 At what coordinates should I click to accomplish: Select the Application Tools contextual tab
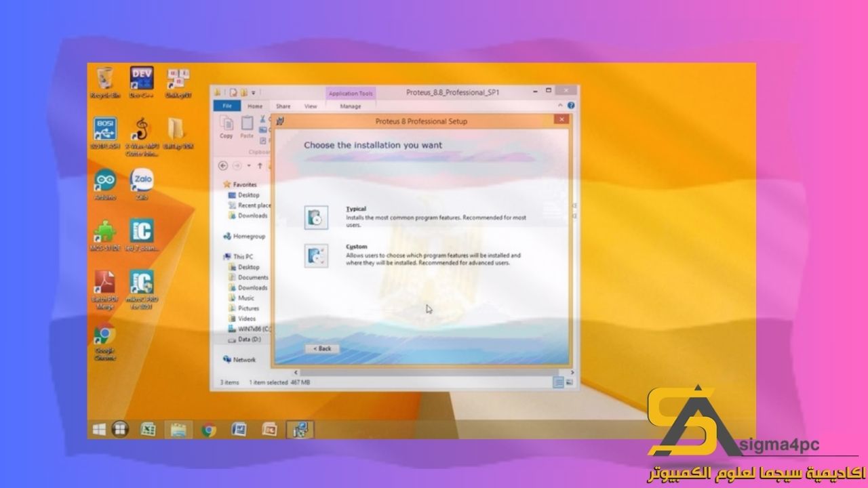tap(351, 94)
